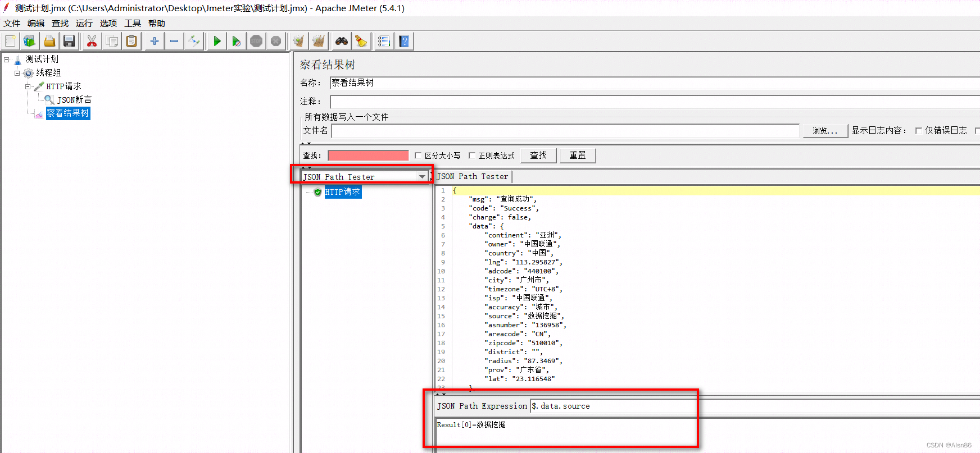The width and height of the screenshot is (980, 453).
Task: Open the 选项 menu
Action: click(108, 23)
